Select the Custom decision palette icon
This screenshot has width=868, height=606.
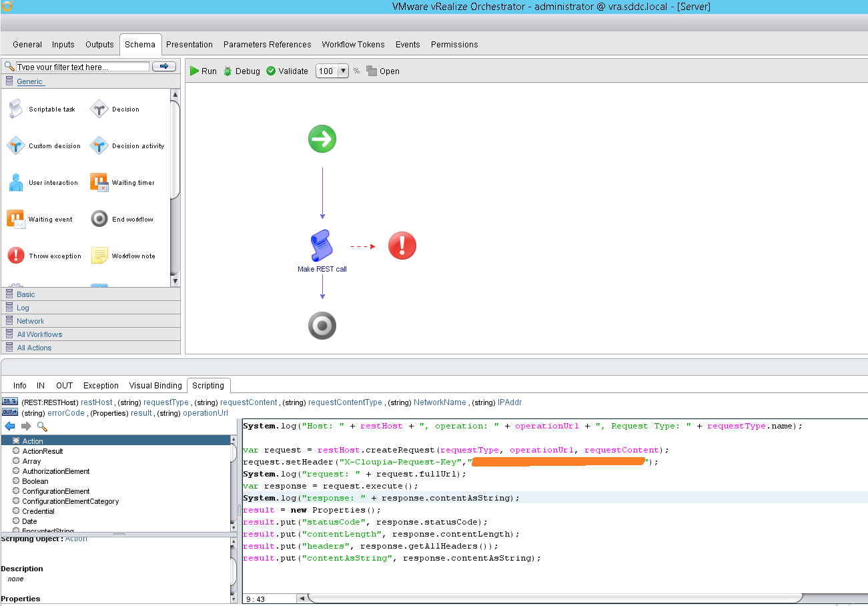(15, 145)
